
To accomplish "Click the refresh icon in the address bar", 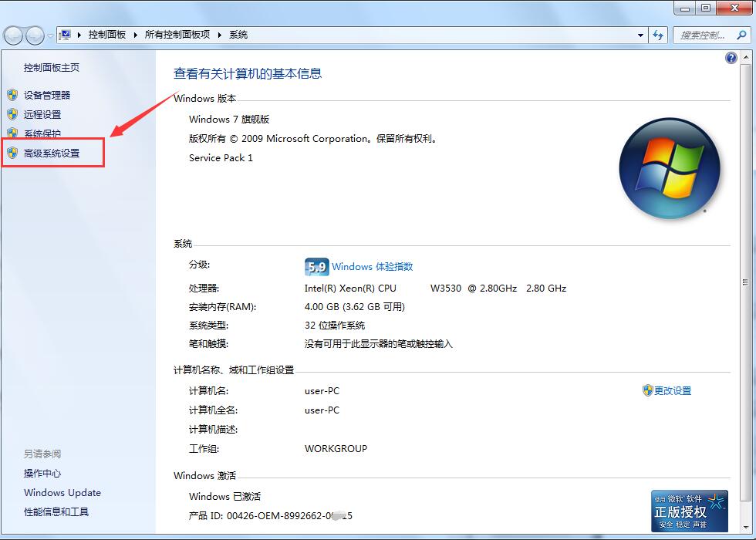I will click(657, 35).
